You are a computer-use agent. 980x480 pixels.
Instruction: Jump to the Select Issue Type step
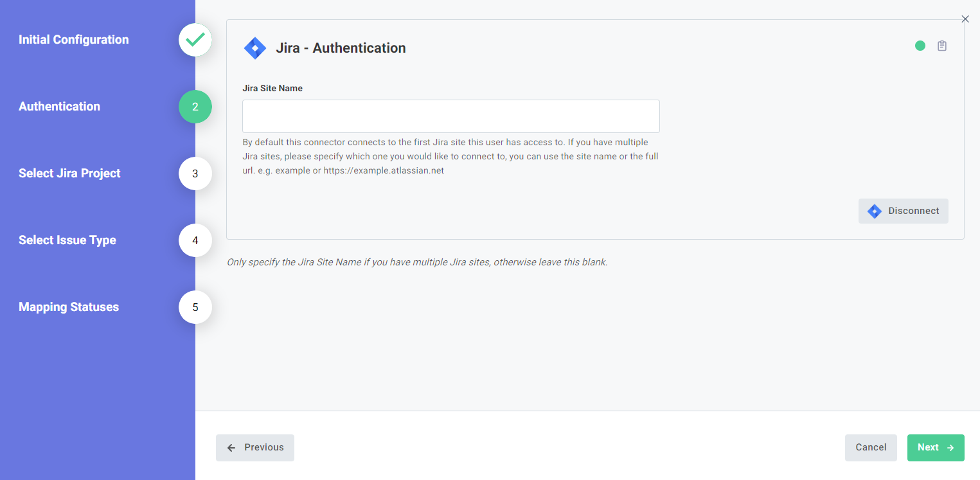[67, 240]
